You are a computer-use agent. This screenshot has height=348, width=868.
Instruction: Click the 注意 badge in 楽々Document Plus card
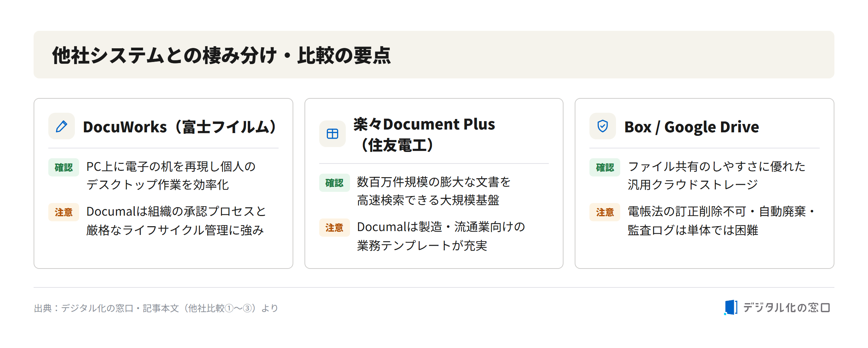pyautogui.click(x=334, y=228)
